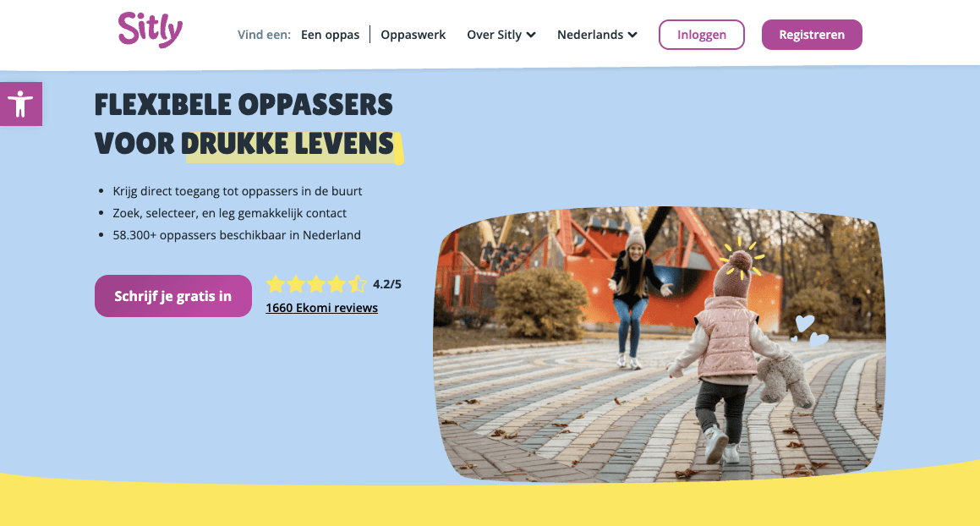Click the highlighted DRUKKE LEVENS heading
Image resolution: width=980 pixels, height=526 pixels.
tap(288, 144)
